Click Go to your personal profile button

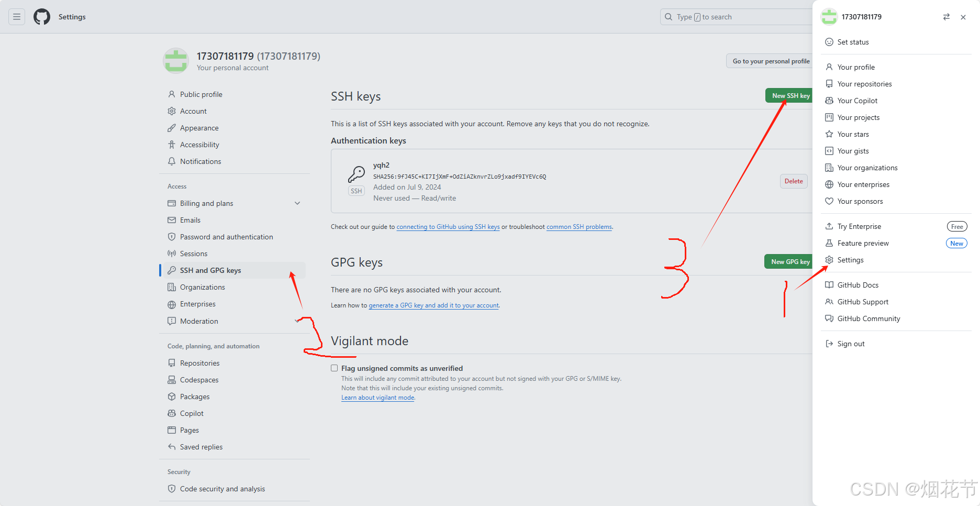point(770,61)
